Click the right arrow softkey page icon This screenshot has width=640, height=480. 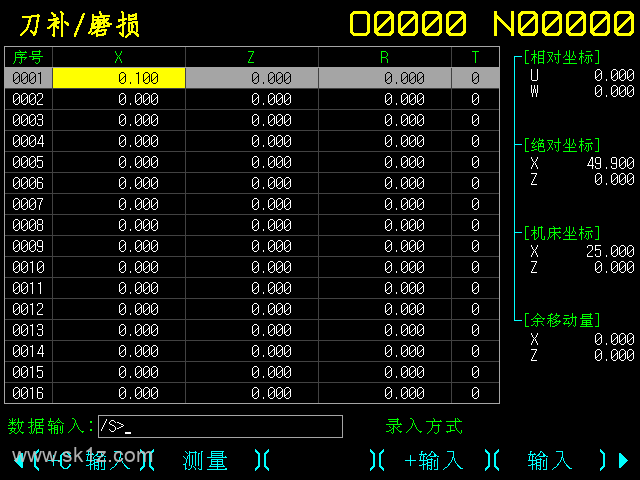pos(624,460)
